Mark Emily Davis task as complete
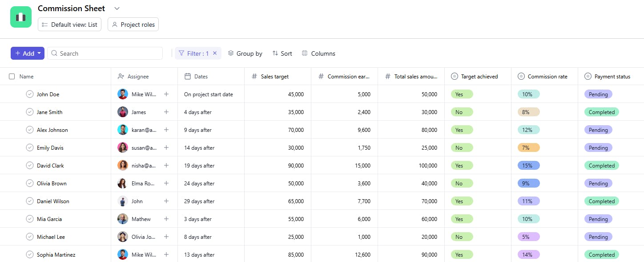The height and width of the screenshot is (262, 644). (x=30, y=147)
